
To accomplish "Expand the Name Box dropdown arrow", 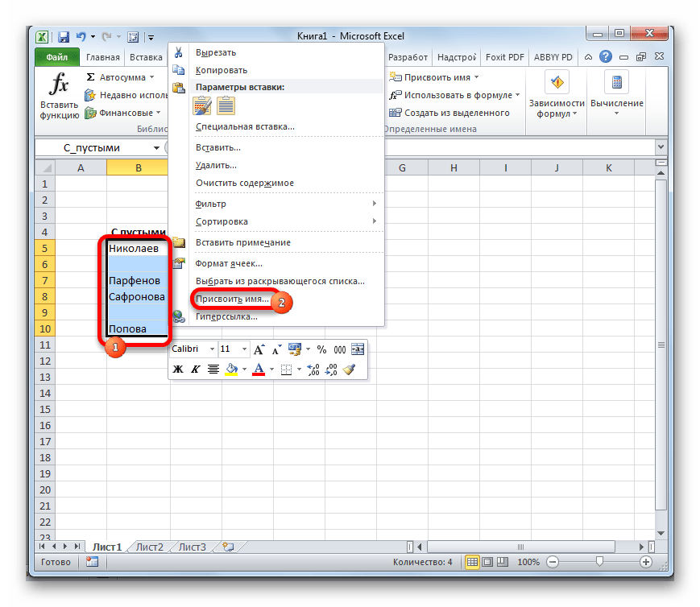I will pyautogui.click(x=156, y=148).
